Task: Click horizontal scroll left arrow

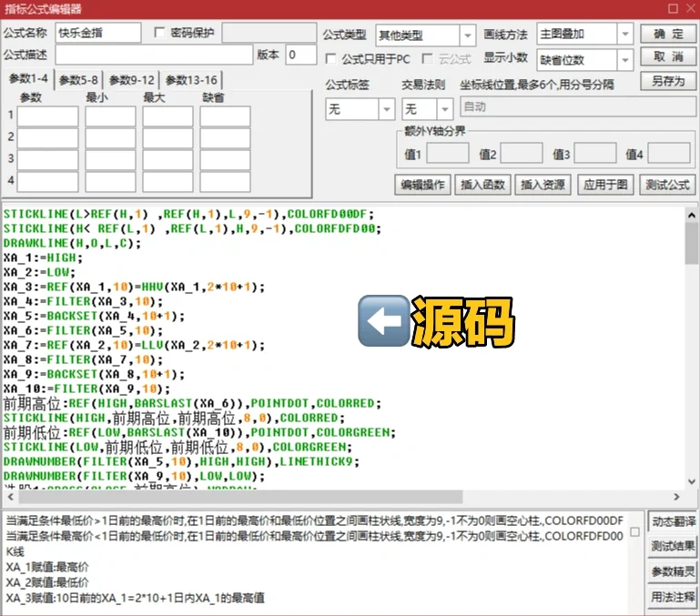Action: (x=11, y=497)
